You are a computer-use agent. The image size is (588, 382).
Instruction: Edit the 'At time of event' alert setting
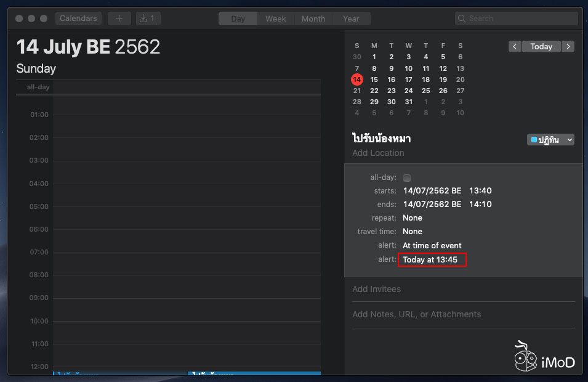[x=432, y=245]
